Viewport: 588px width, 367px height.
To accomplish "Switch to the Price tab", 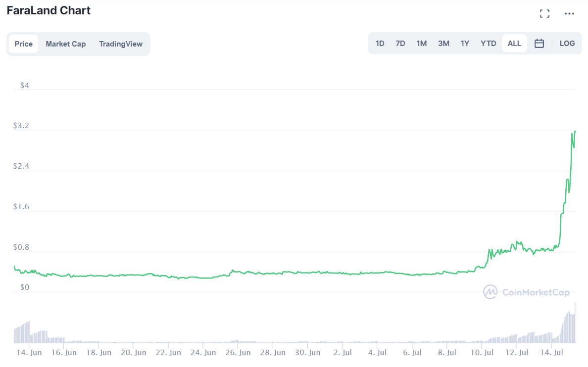I will point(23,44).
